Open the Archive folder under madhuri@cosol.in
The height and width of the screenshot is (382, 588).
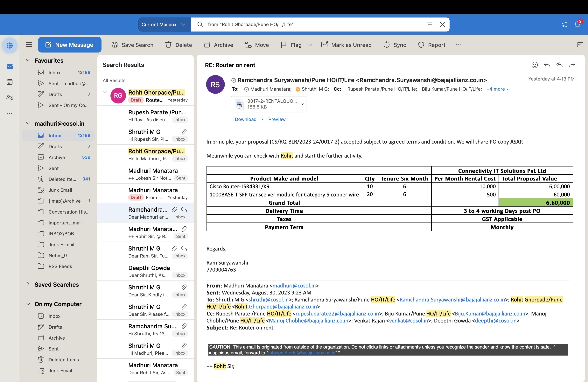(57, 157)
